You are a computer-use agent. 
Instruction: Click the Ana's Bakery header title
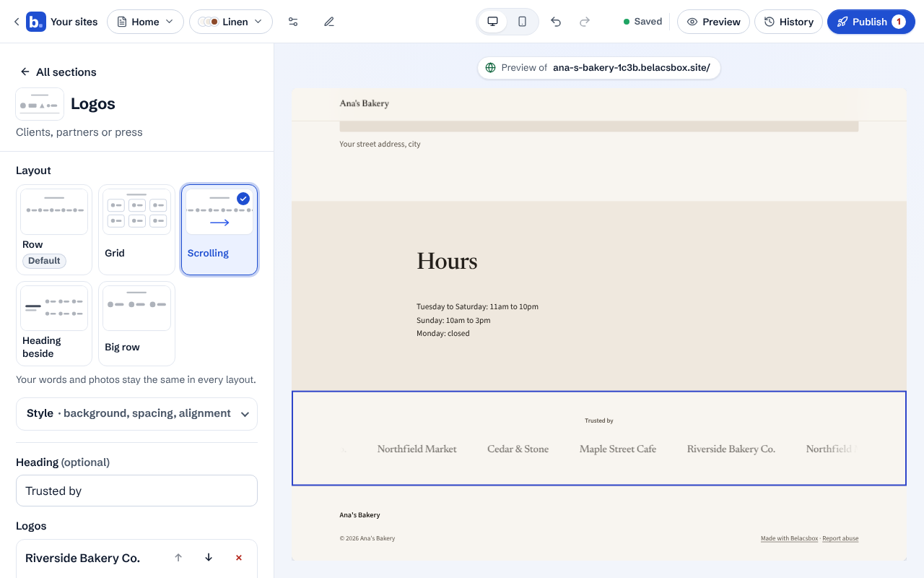[365, 103]
